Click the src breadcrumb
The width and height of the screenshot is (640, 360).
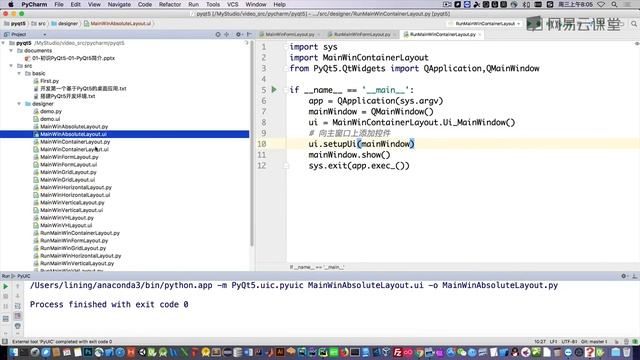[x=38, y=24]
